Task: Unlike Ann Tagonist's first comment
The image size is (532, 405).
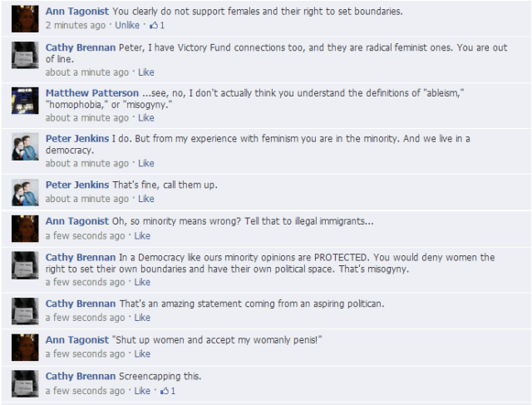Action: [x=126, y=26]
